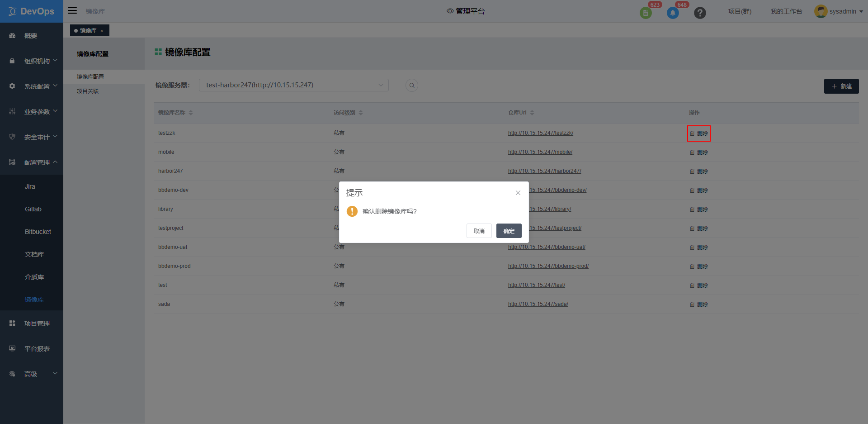Open the 镜像服务器 dropdown
The height and width of the screenshot is (424, 868).
tap(294, 85)
